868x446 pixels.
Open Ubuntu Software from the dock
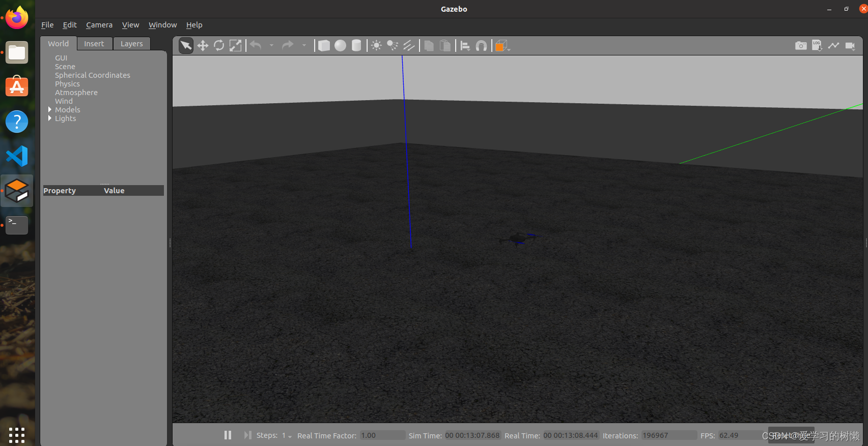tap(17, 87)
